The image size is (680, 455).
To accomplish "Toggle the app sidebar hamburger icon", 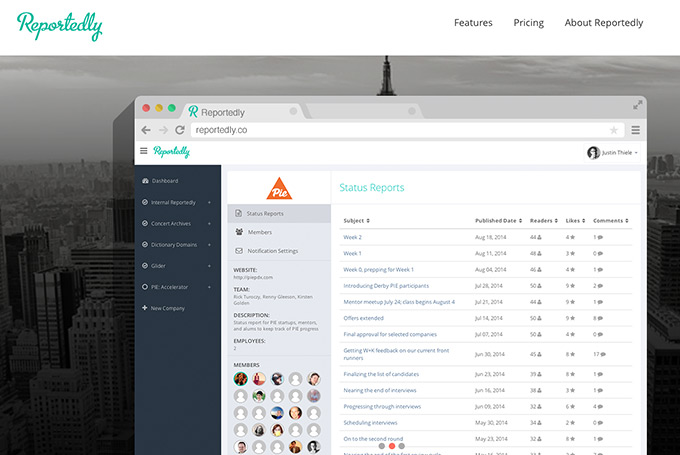I will (x=144, y=151).
